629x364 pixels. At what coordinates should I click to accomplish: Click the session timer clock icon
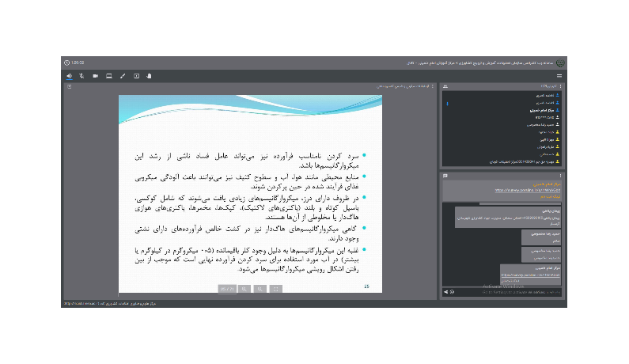66,63
